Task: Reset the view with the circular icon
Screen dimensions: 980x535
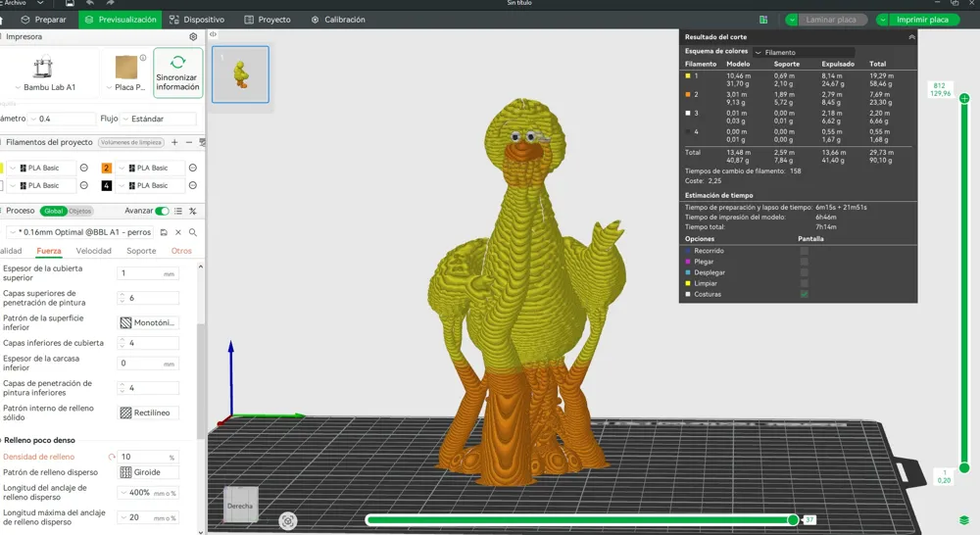Action: tap(287, 520)
